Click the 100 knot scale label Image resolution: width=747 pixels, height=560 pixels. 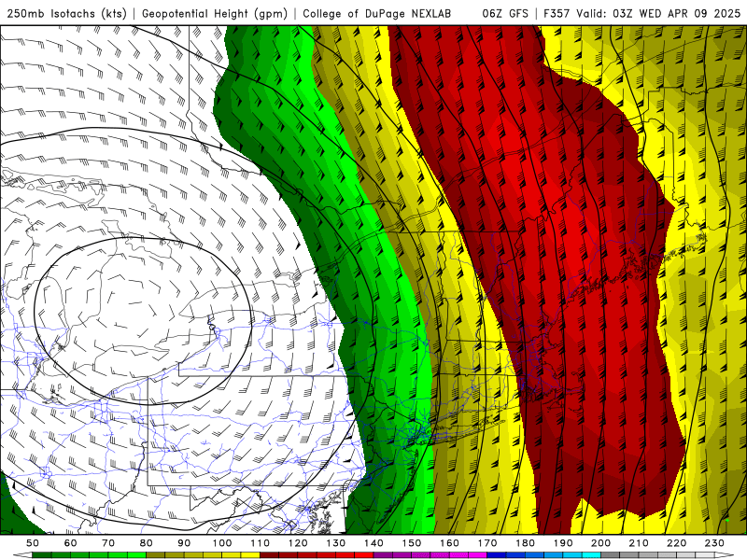[222, 543]
